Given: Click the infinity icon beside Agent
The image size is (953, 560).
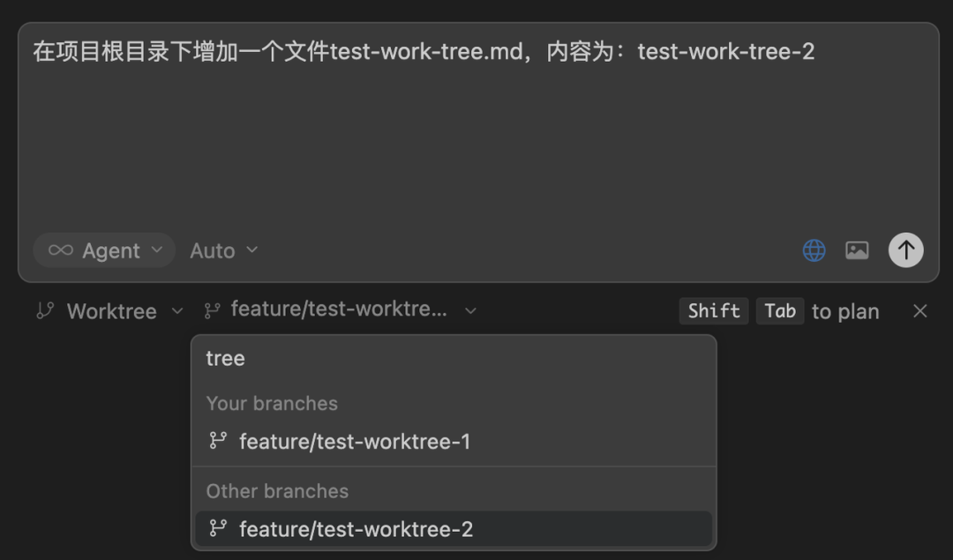Looking at the screenshot, I should (x=61, y=250).
